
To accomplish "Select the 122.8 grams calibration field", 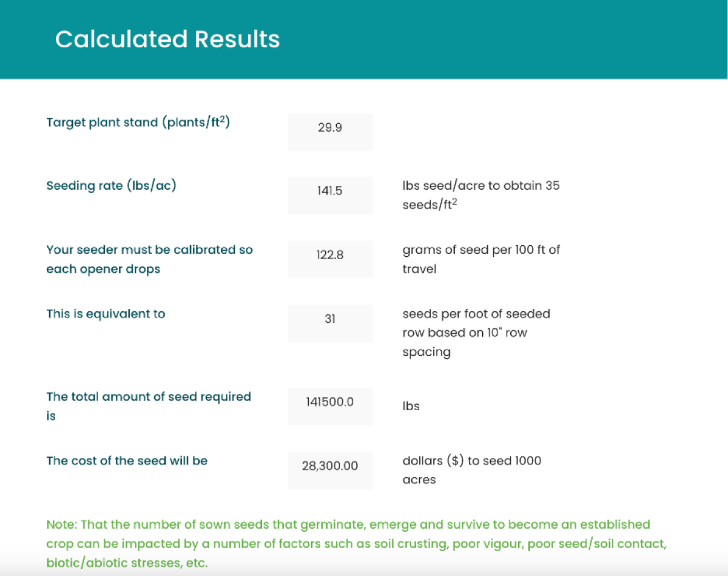I will tap(330, 259).
